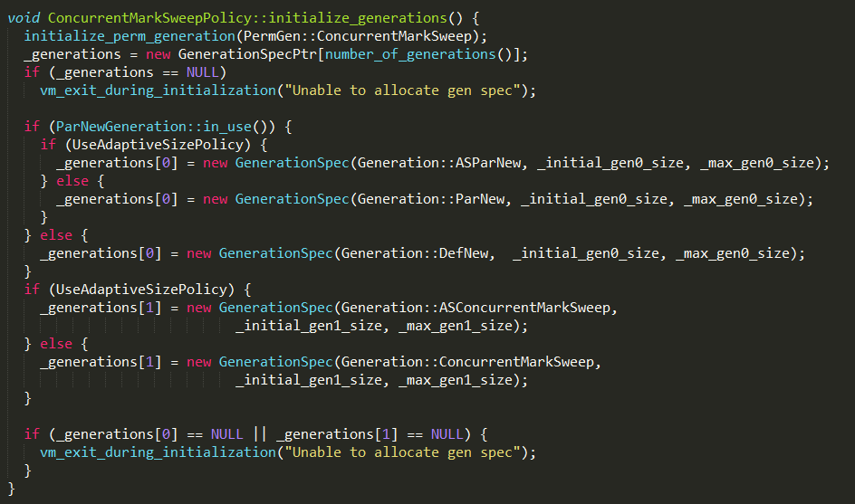855x504 pixels.
Task: Click the void keyword on first line
Action: pos(24,17)
